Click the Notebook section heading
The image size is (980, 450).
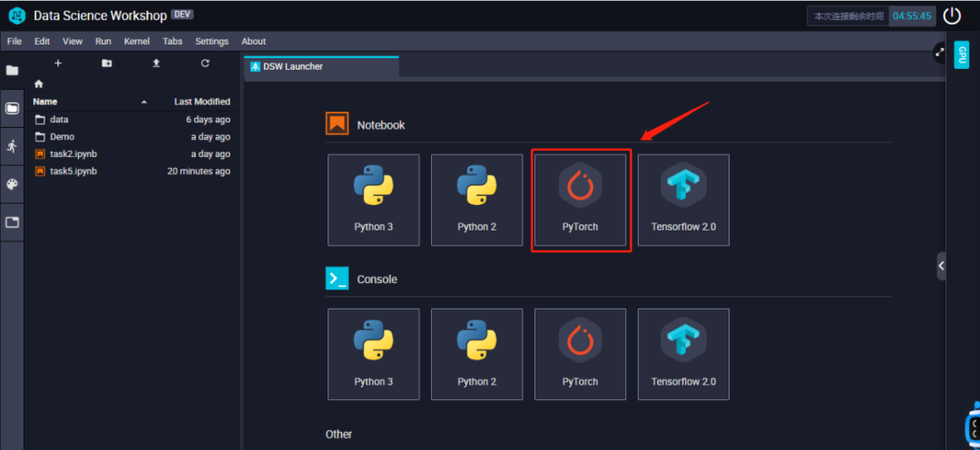tap(381, 125)
